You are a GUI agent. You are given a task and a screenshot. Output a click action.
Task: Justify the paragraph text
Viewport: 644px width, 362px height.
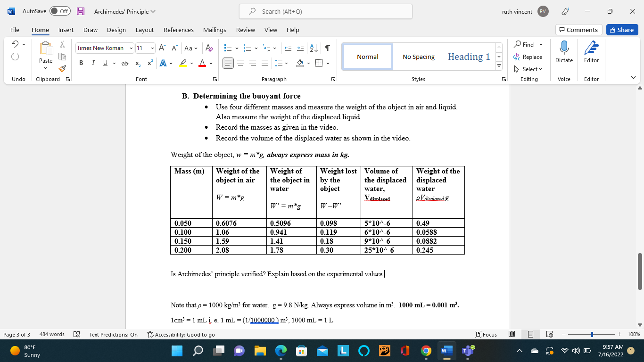coord(265,63)
